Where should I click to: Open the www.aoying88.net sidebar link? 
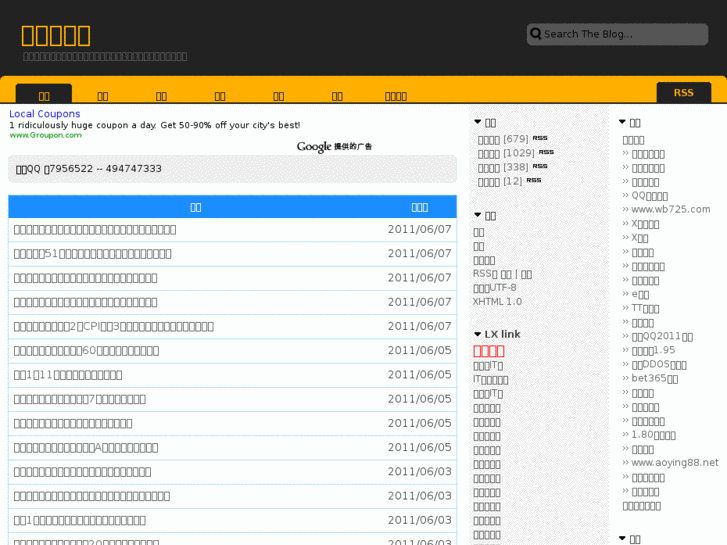(674, 463)
